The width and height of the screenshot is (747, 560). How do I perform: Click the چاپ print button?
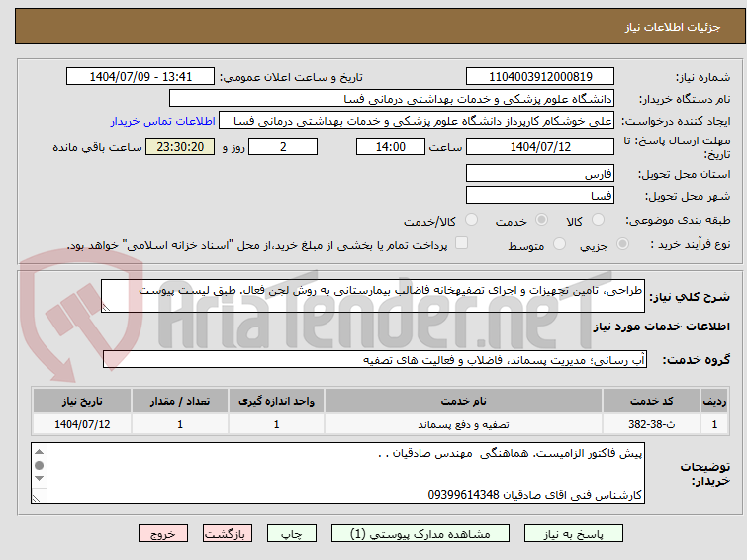click(292, 534)
